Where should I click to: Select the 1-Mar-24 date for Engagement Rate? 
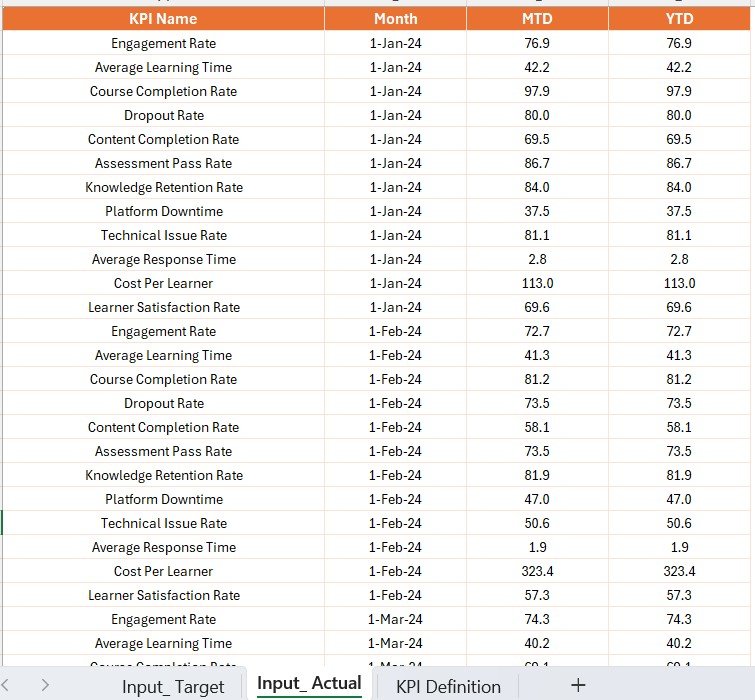396,619
